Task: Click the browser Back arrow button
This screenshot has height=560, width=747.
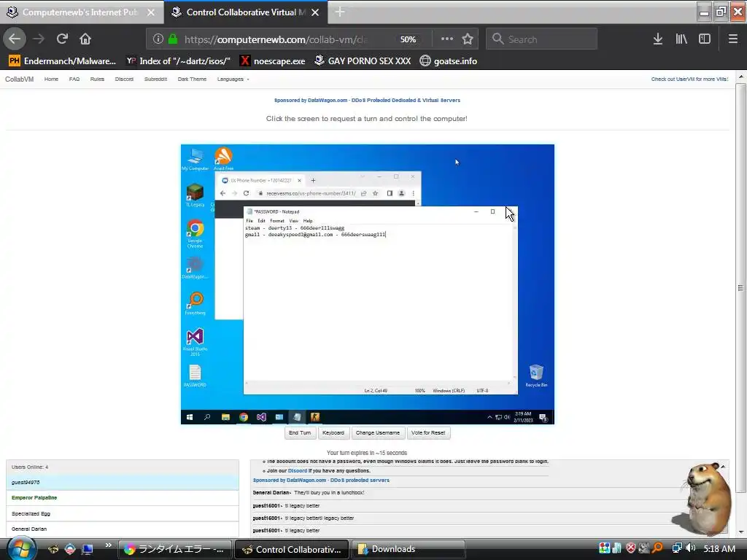Action: point(15,39)
